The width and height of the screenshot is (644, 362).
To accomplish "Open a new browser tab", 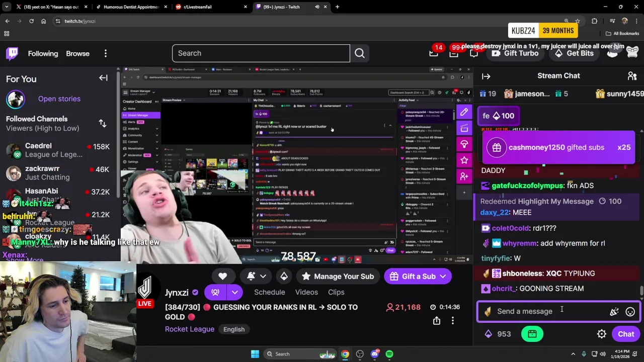I will pyautogui.click(x=337, y=7).
